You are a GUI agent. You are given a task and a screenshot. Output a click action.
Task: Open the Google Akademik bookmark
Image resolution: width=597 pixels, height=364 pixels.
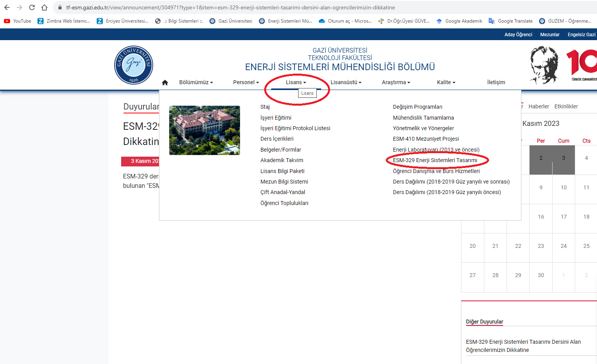tap(459, 21)
